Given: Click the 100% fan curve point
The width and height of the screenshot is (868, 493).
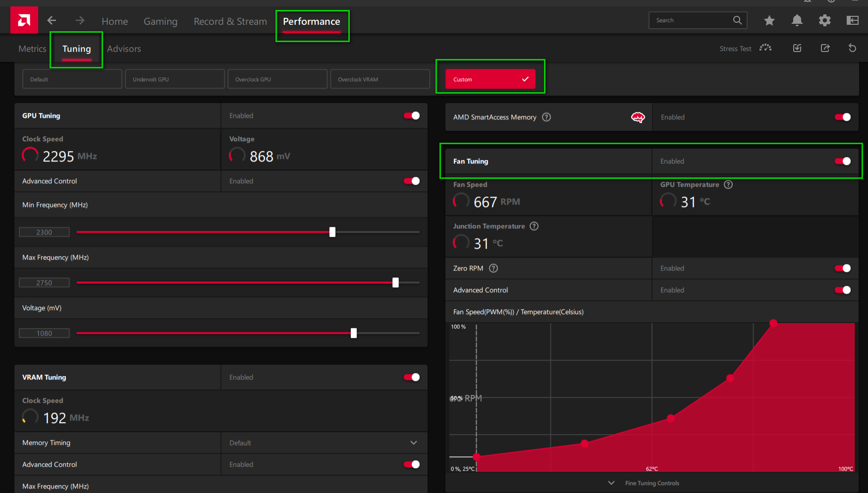Looking at the screenshot, I should (773, 323).
